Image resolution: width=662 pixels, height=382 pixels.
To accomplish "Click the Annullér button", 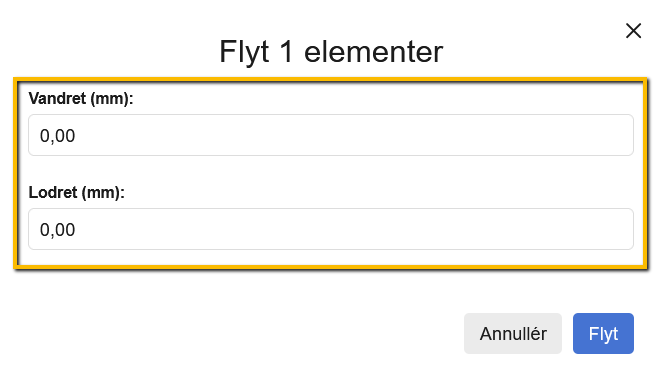I will pos(513,333).
